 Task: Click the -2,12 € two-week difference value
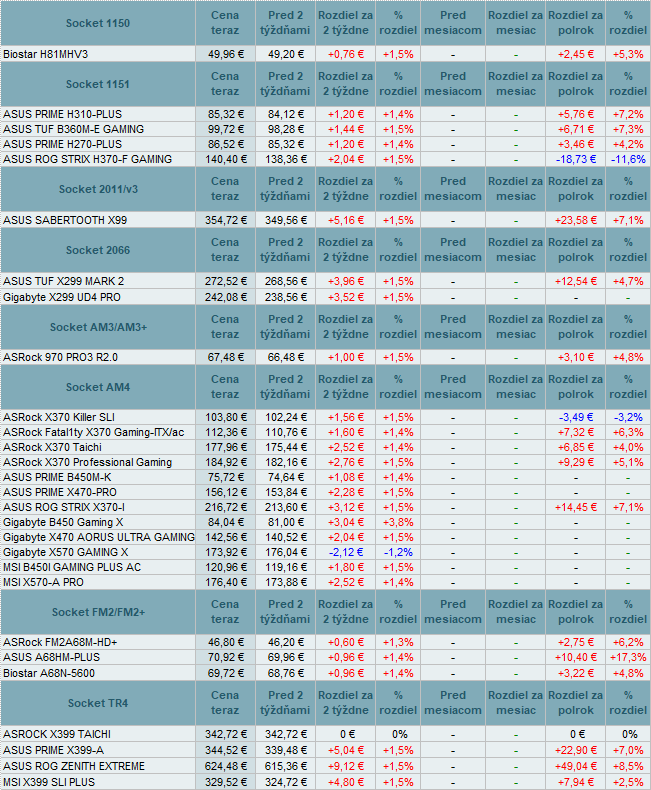tap(346, 552)
